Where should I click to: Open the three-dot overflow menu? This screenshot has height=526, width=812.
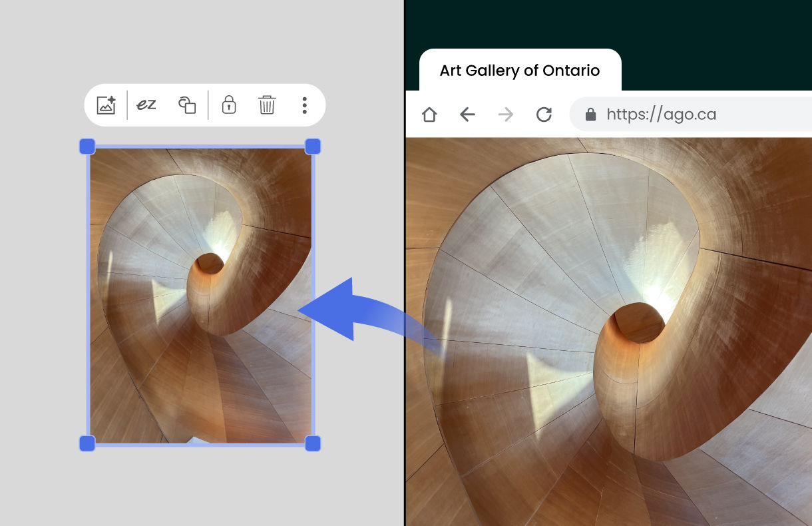[x=304, y=105]
